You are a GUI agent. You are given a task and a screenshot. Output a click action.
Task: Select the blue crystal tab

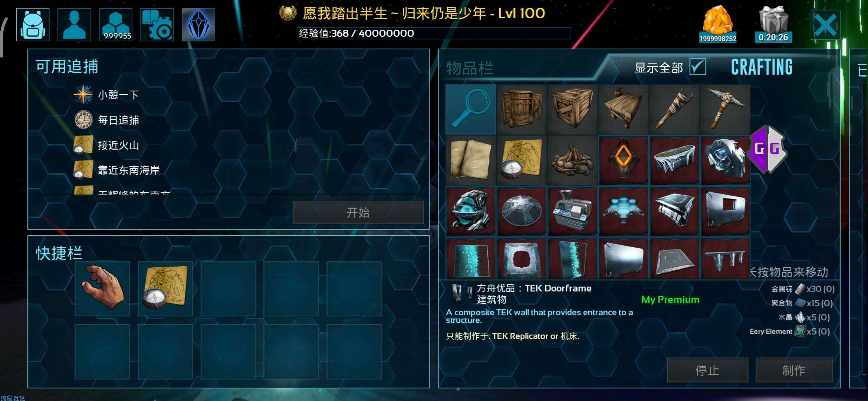click(x=198, y=25)
